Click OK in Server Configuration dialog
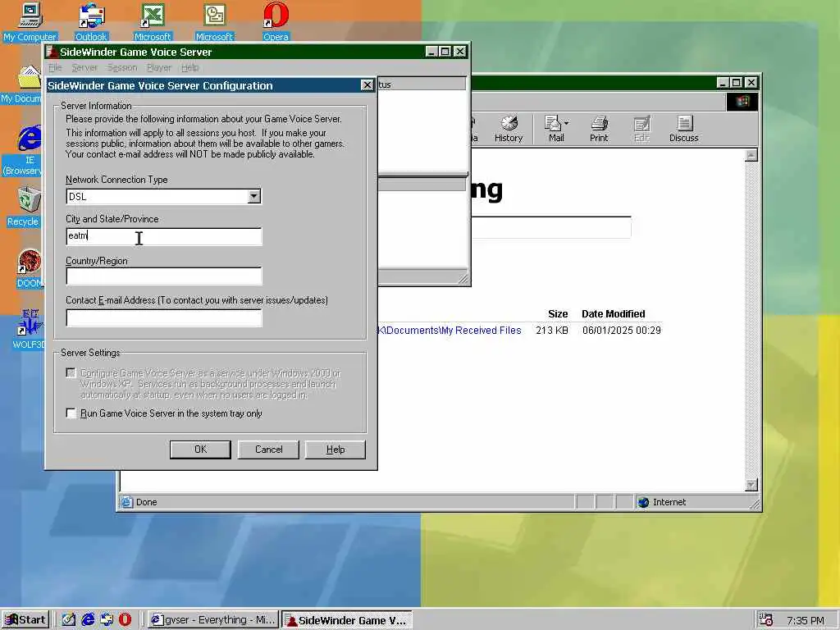 click(x=200, y=450)
